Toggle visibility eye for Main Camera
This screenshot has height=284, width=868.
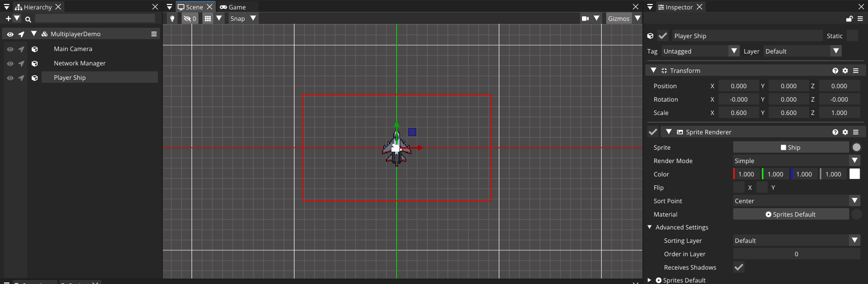point(10,49)
